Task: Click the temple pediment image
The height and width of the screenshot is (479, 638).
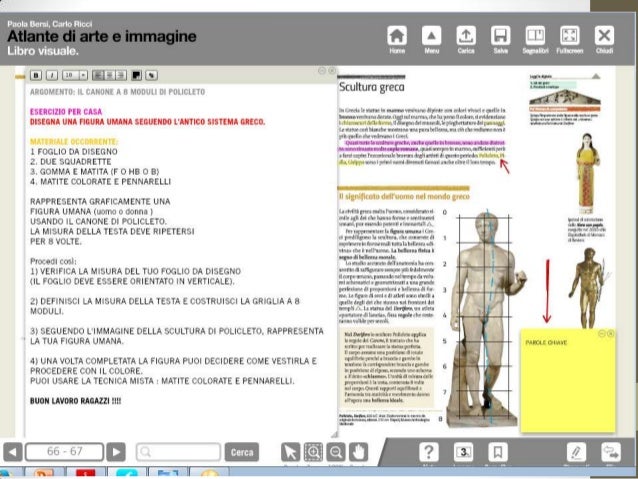Action: (565, 98)
